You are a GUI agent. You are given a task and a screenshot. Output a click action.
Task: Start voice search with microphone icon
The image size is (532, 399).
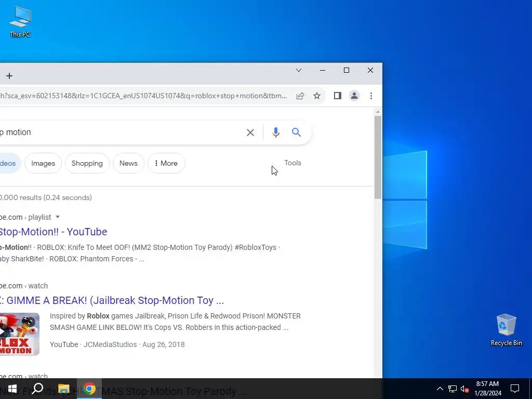pos(276,132)
